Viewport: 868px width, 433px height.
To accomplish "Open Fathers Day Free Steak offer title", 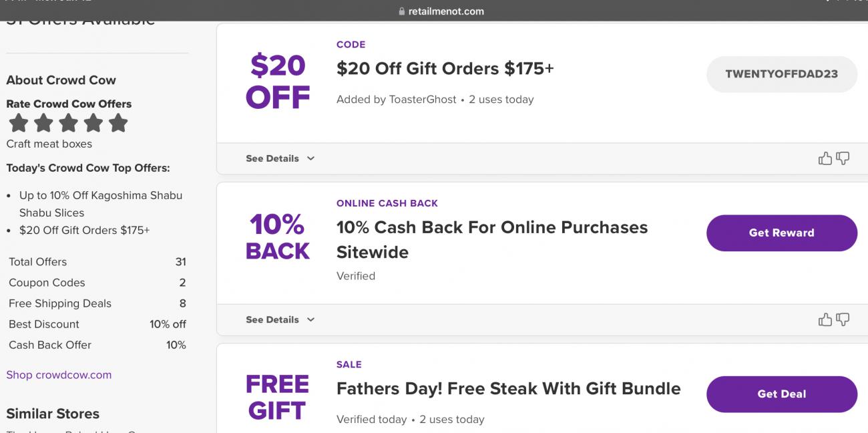I will (508, 389).
